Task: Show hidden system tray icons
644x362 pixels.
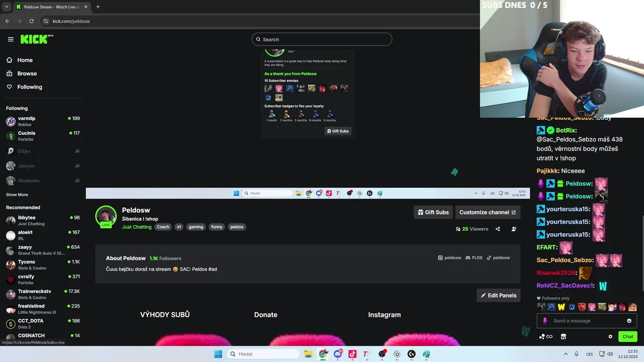Action: point(566,354)
